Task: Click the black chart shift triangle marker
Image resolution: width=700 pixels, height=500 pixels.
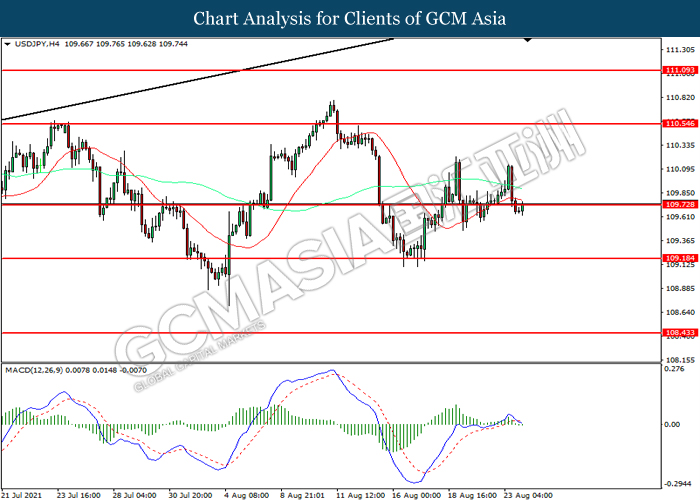Action: click(x=528, y=40)
